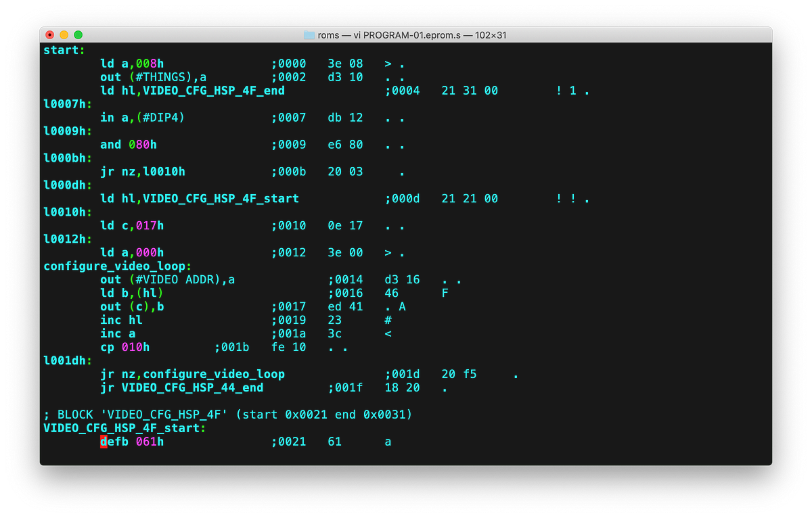Click the 'l000bh:' label

(68, 158)
